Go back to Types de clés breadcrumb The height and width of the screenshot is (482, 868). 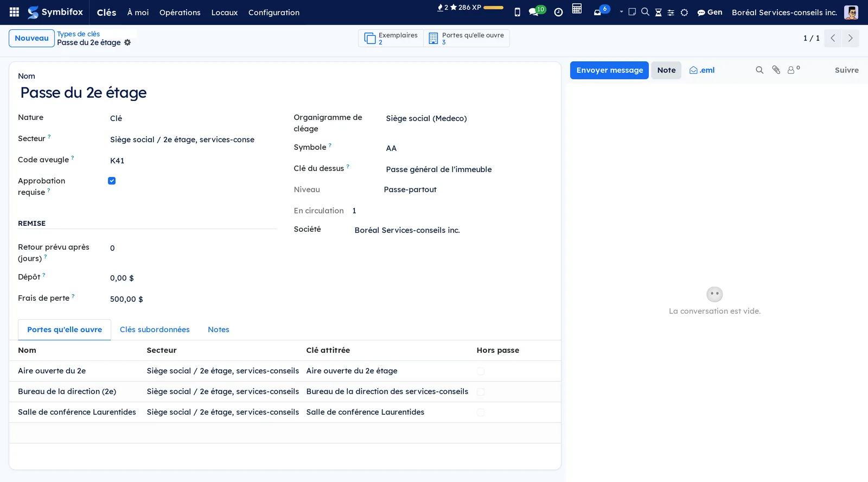click(x=79, y=34)
